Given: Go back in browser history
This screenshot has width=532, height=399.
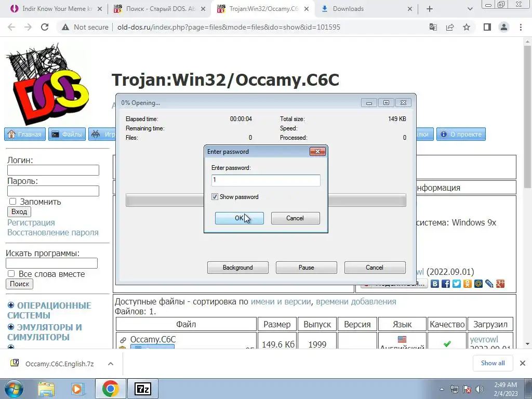Looking at the screenshot, I should [11, 27].
